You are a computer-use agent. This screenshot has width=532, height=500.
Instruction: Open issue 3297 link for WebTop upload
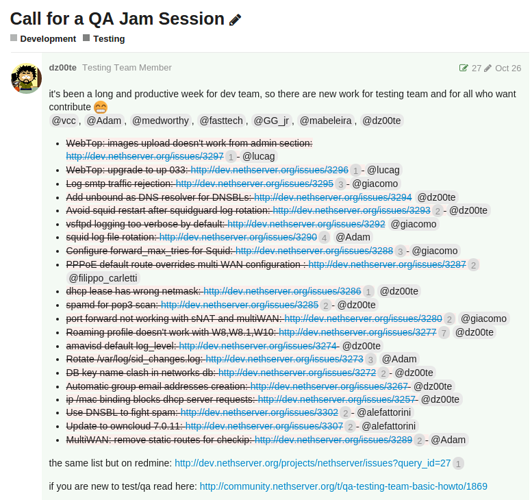point(145,156)
